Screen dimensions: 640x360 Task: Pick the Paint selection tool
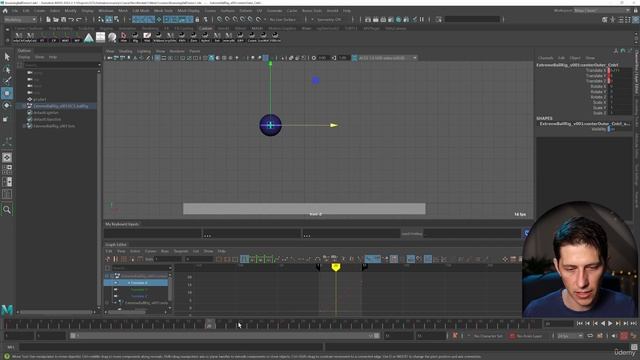(7, 81)
